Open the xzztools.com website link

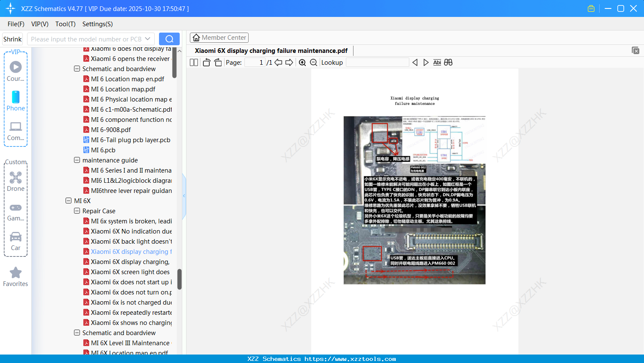click(x=351, y=359)
